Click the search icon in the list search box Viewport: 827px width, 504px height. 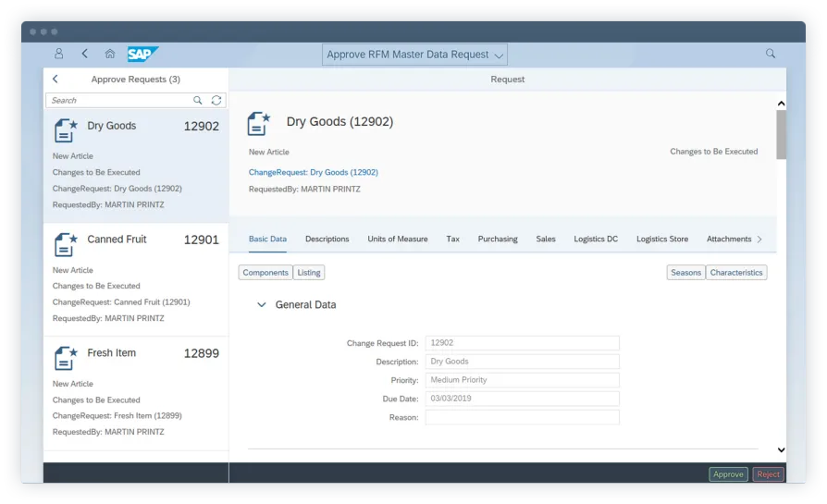tap(198, 100)
